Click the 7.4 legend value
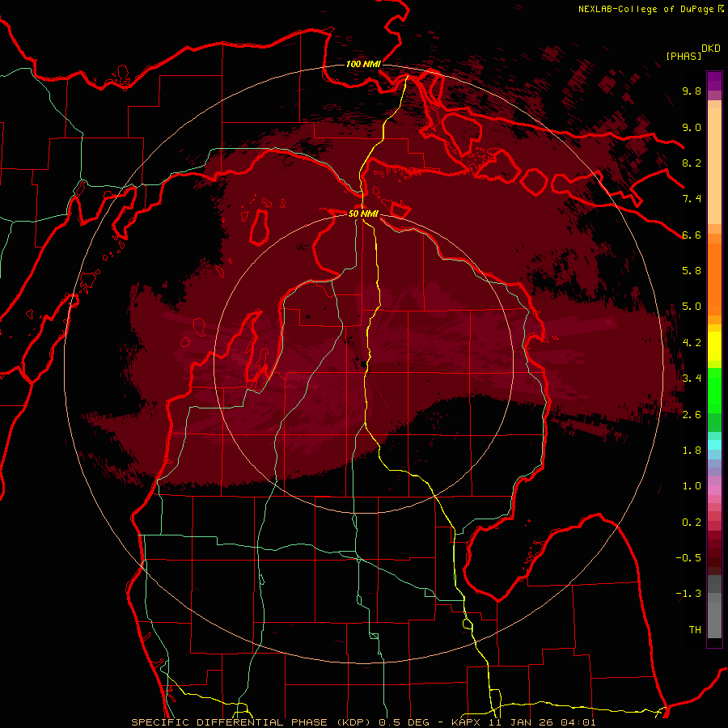The height and width of the screenshot is (728, 728). coord(692,199)
